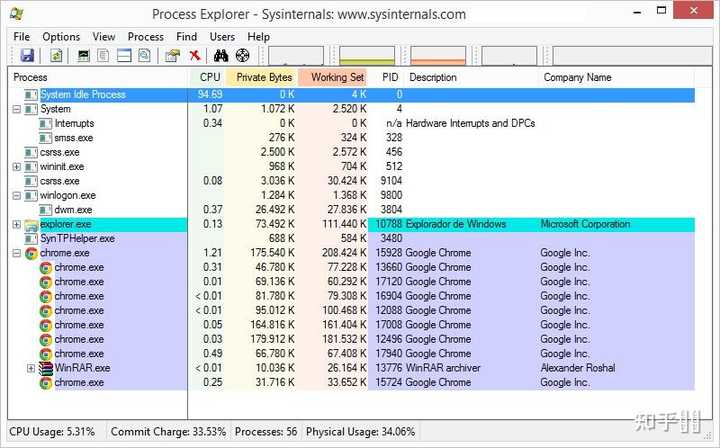The width and height of the screenshot is (720, 448).
Task: Click the SynTPHelper.exe process icon
Action: click(x=31, y=239)
